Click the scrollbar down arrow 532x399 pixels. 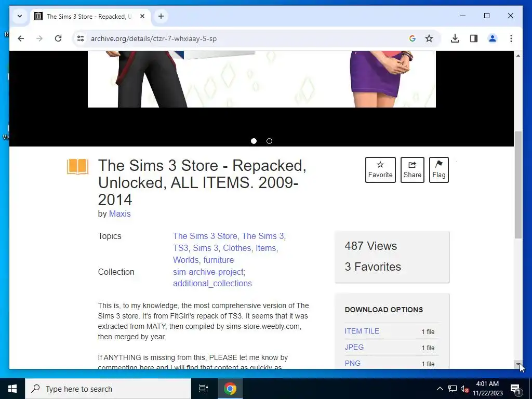click(518, 364)
